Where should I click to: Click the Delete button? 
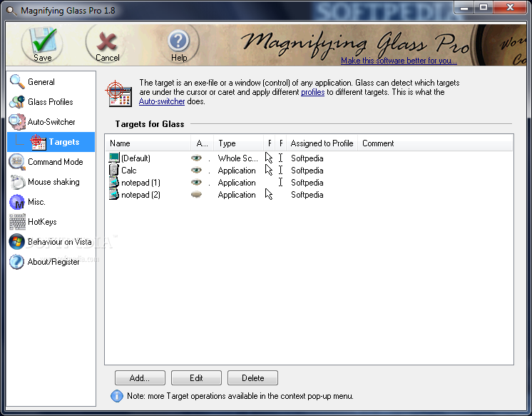(x=252, y=378)
